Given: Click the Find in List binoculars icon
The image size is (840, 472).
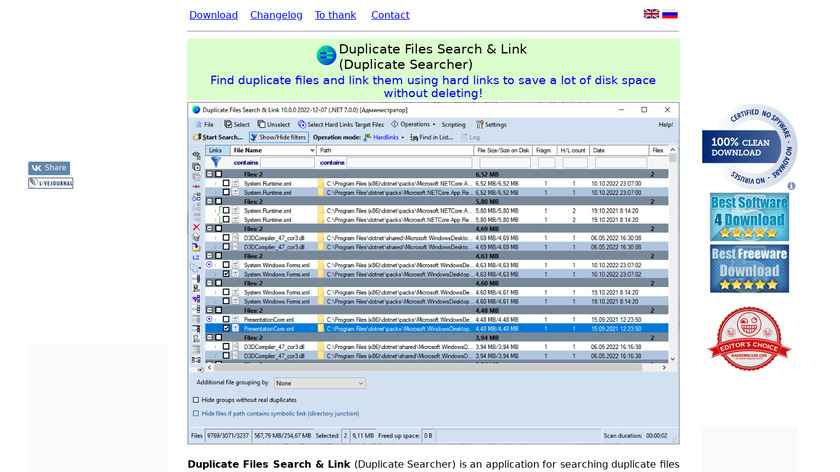Looking at the screenshot, I should [414, 137].
